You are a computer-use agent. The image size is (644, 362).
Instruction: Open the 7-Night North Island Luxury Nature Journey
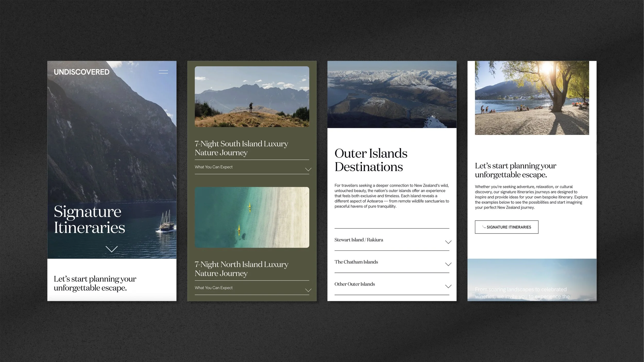241,269
